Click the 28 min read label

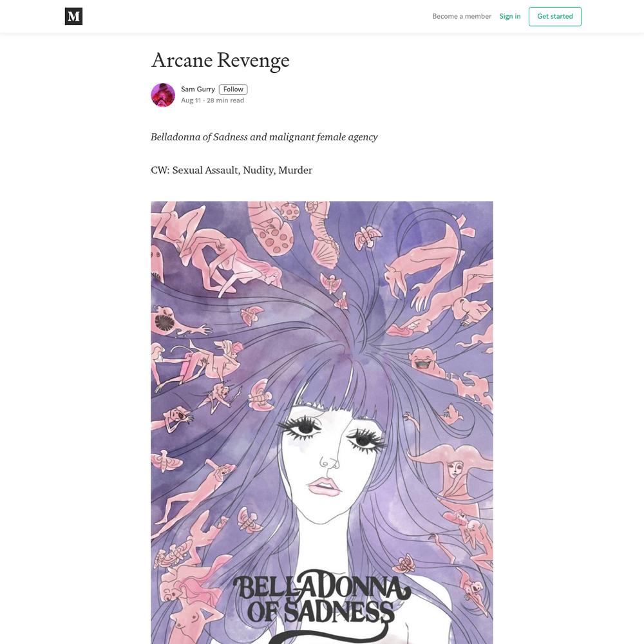[x=225, y=100]
